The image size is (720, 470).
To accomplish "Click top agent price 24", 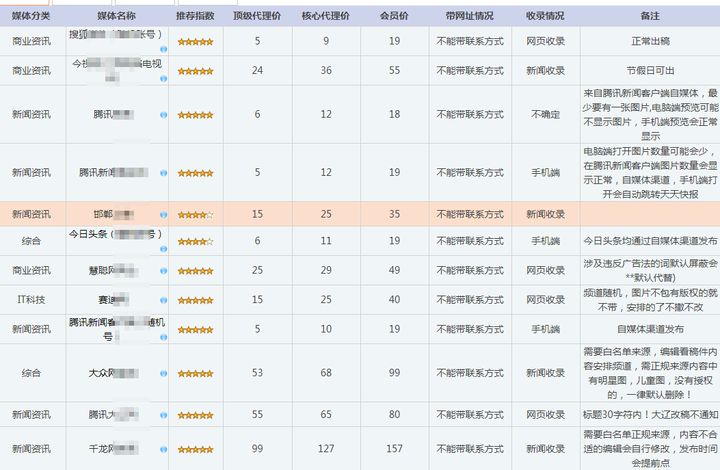I will [257, 71].
